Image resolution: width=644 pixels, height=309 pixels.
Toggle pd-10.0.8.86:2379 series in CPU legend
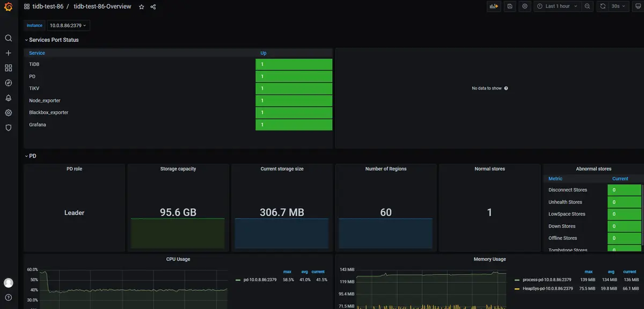point(260,279)
